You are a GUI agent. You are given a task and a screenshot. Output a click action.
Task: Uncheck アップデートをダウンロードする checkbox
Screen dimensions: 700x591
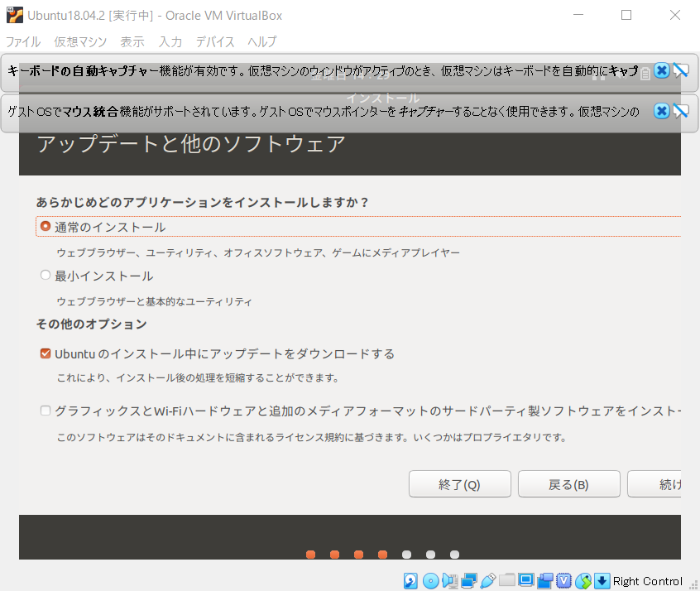point(46,353)
